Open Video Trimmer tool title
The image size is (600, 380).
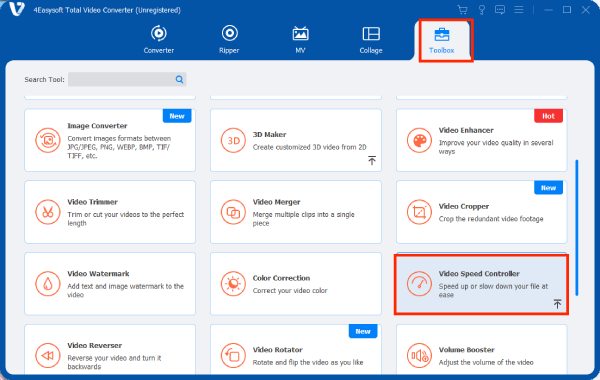coord(92,202)
